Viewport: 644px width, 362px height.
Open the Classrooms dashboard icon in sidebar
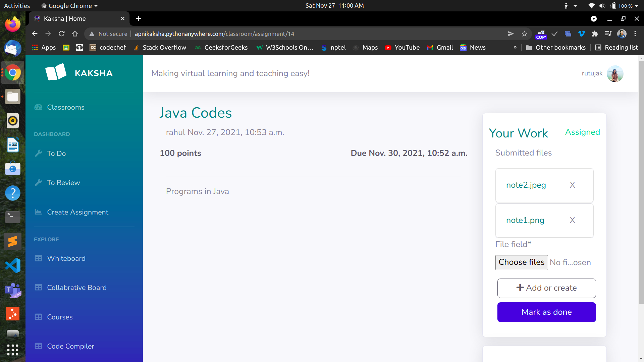click(x=39, y=107)
